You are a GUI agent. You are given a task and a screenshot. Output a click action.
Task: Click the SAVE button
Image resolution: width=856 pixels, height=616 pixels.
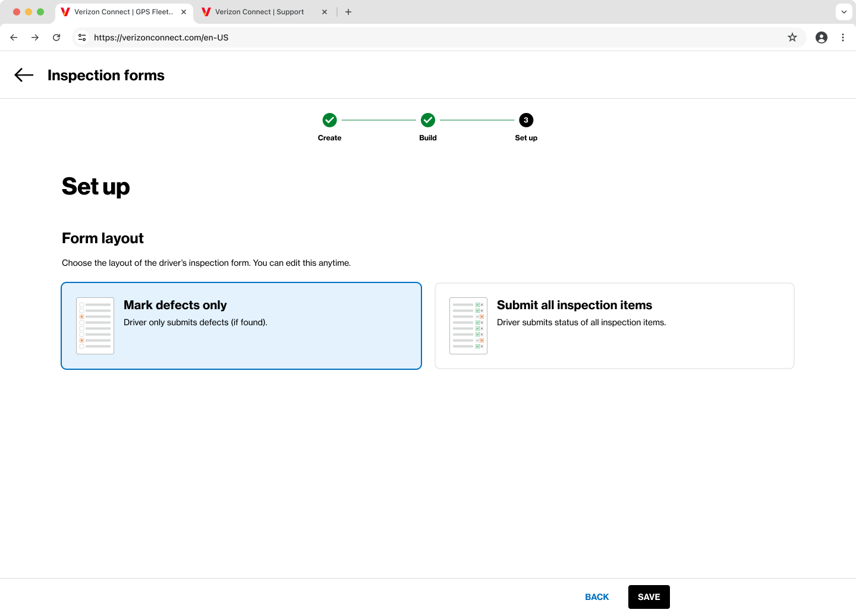(x=649, y=596)
